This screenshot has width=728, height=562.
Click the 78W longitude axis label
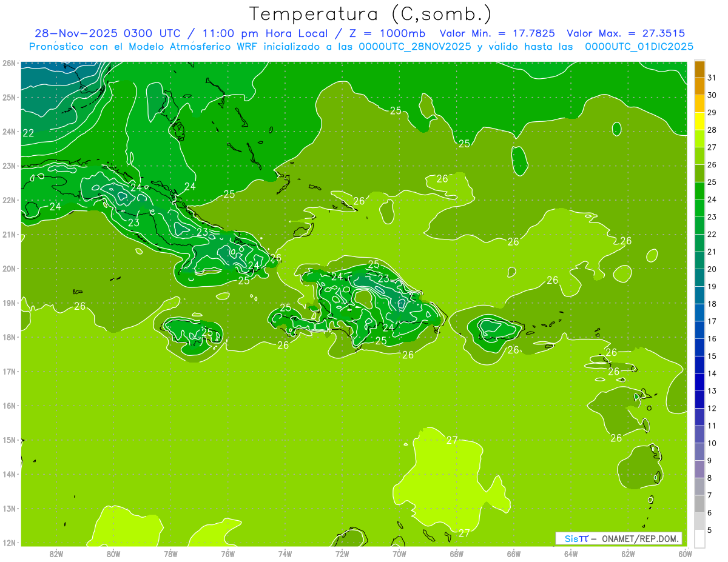170,554
